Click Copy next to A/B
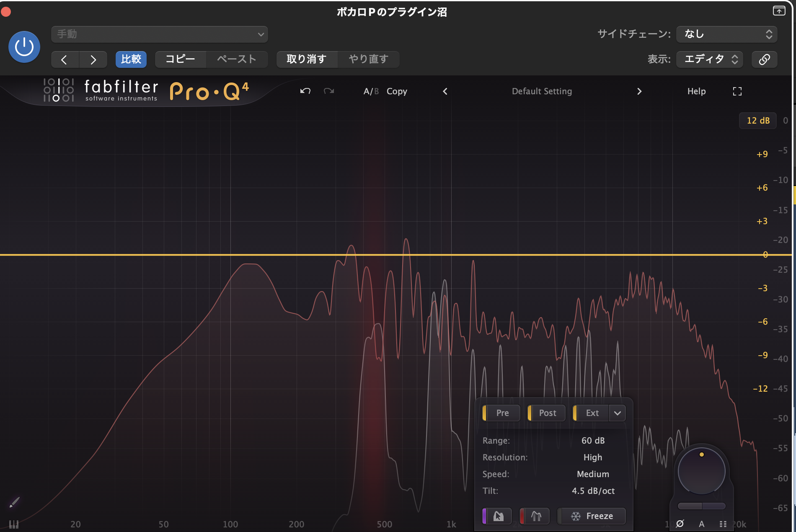Image resolution: width=796 pixels, height=532 pixels. coord(397,91)
